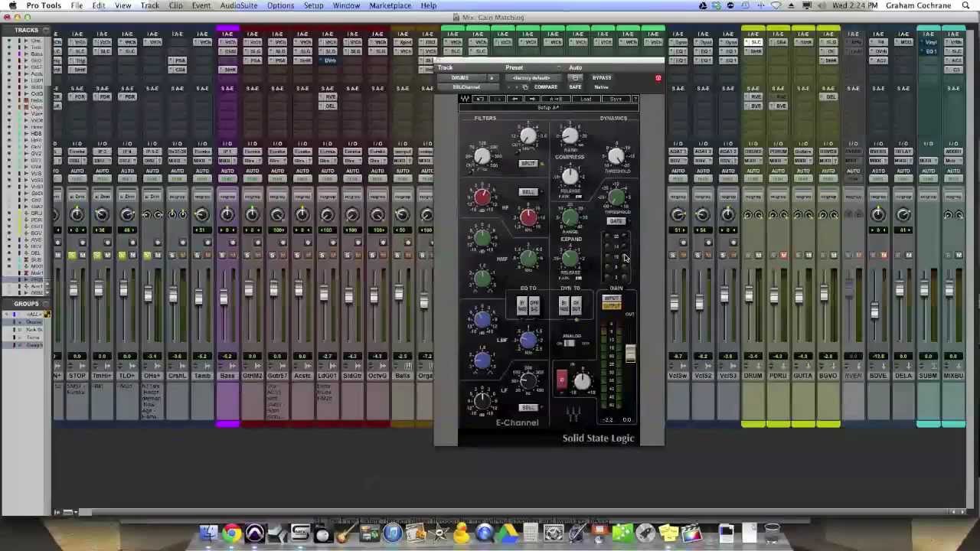Toggle EQ TO DYN S-C switch
This screenshot has height=551, width=980.
[x=534, y=306]
